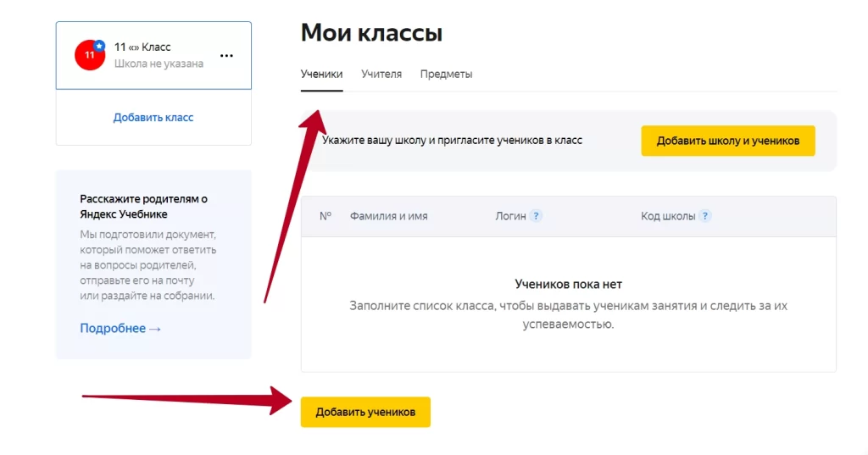Click the Фамилия и имя column header

pyautogui.click(x=388, y=216)
